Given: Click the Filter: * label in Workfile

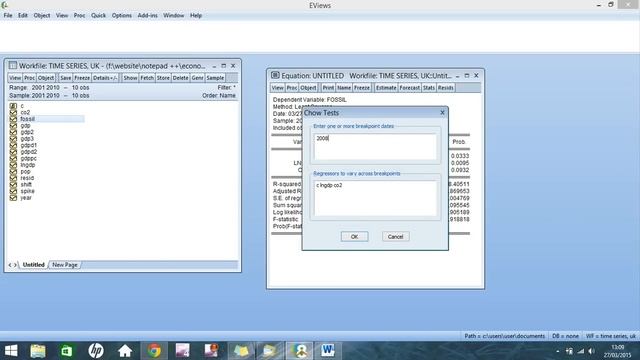Looking at the screenshot, I should [x=227, y=87].
